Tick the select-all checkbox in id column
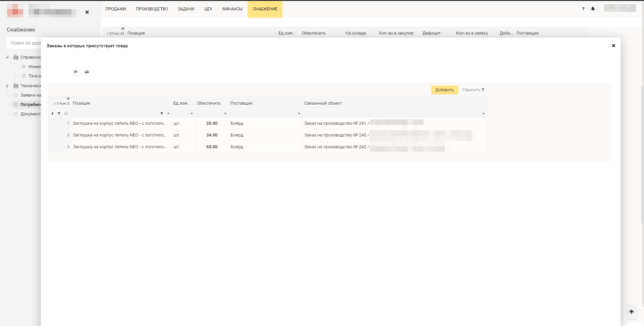This screenshot has height=326, width=644. (66, 113)
